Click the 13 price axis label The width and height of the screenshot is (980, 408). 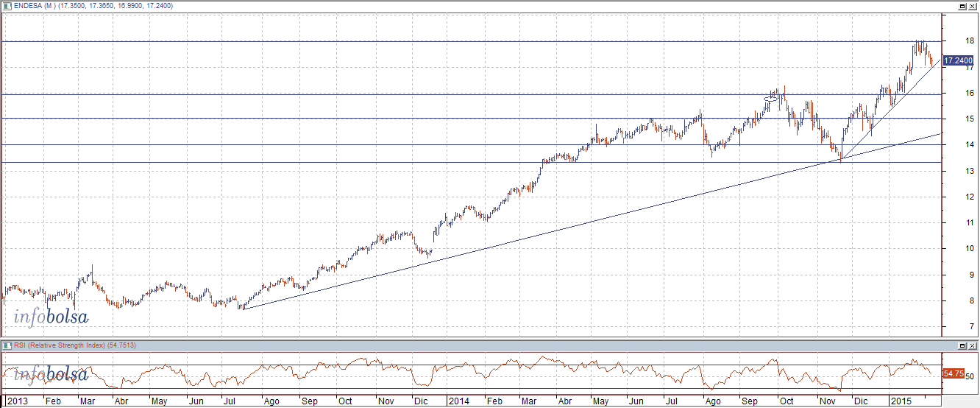click(970, 171)
